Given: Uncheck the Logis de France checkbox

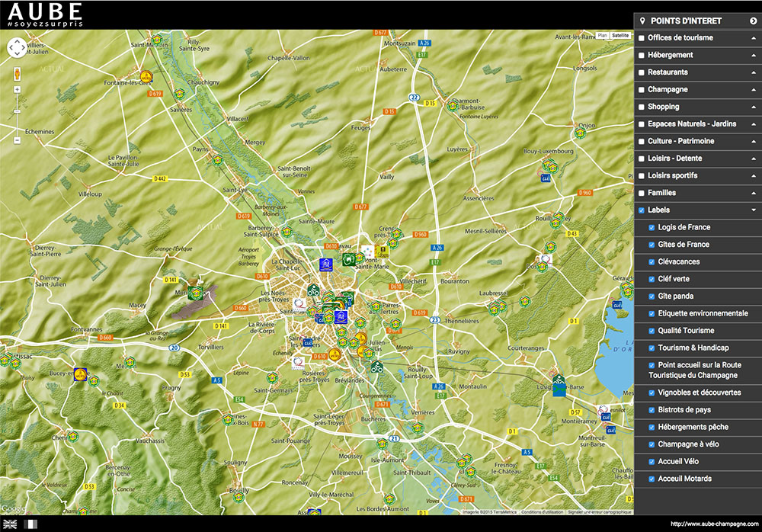Looking at the screenshot, I should pyautogui.click(x=652, y=227).
